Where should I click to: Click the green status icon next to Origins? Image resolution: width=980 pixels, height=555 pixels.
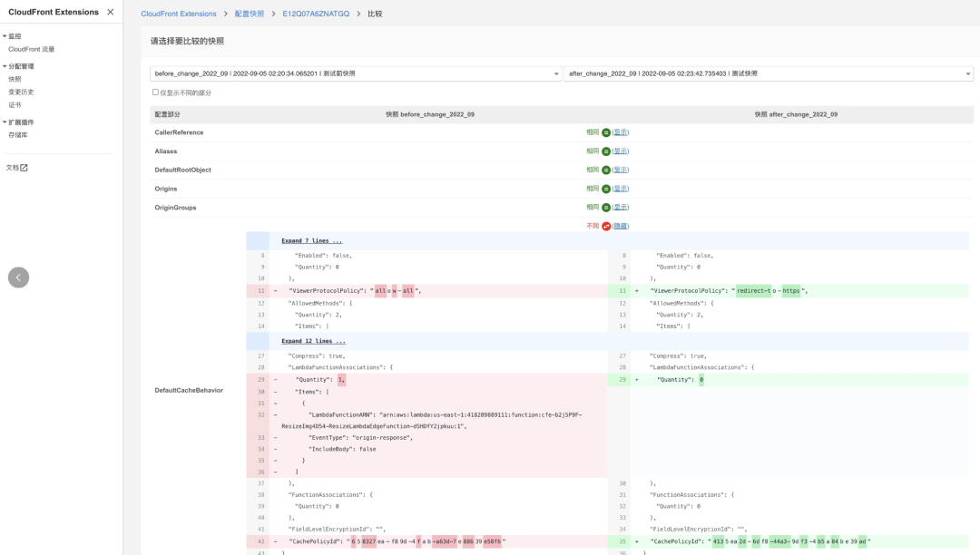click(x=605, y=189)
